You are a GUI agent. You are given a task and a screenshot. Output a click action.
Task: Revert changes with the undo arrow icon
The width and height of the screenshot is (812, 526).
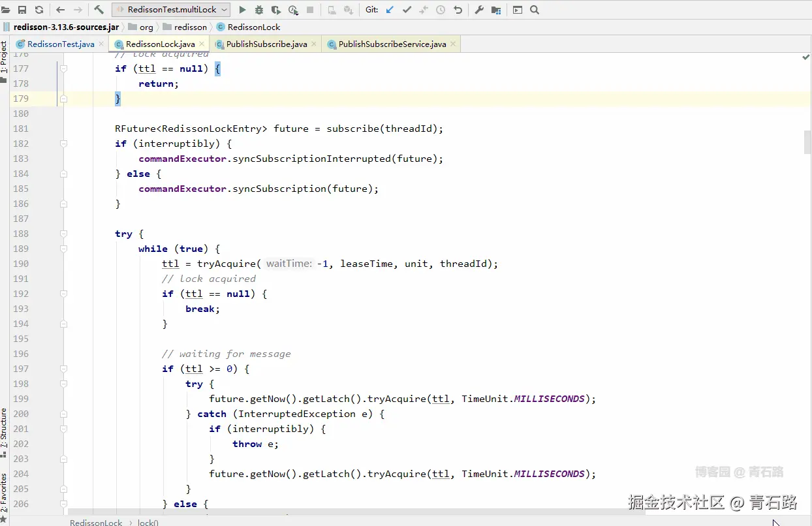point(458,10)
